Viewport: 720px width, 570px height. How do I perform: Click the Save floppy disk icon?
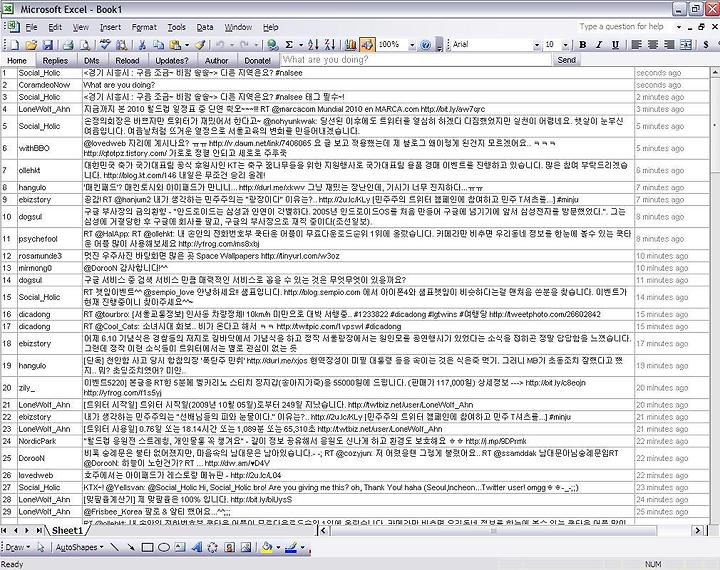(48, 45)
